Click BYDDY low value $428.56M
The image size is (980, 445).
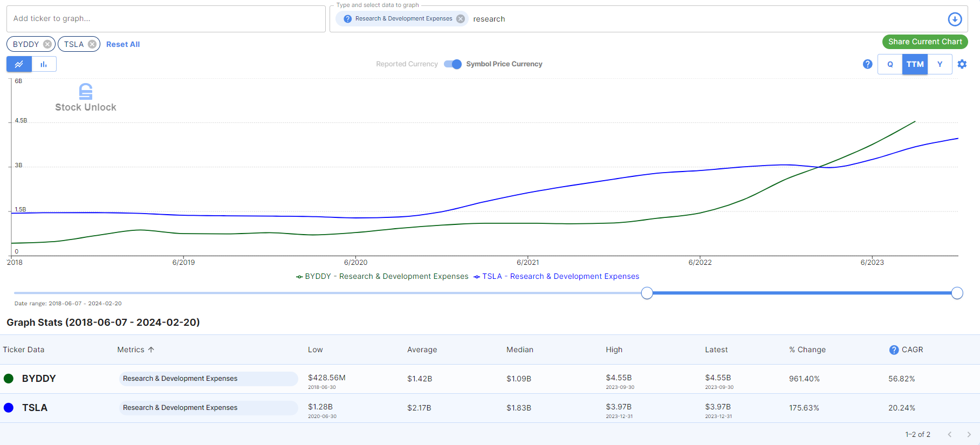coord(327,378)
